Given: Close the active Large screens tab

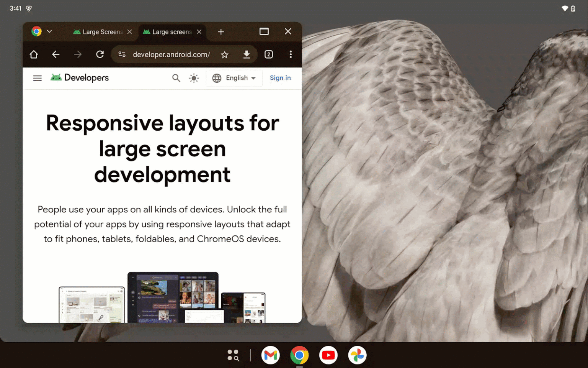Looking at the screenshot, I should (x=199, y=32).
